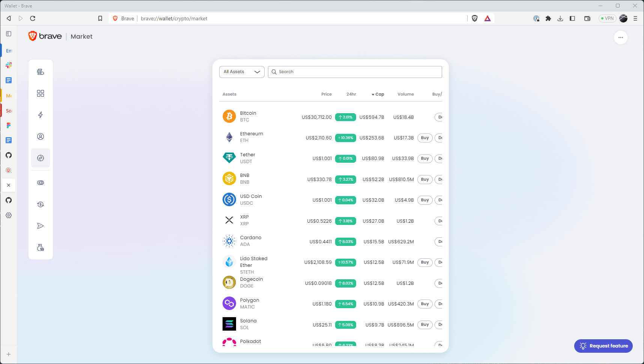Expand the All Assets filter dropdown
The image size is (644, 364).
(241, 72)
